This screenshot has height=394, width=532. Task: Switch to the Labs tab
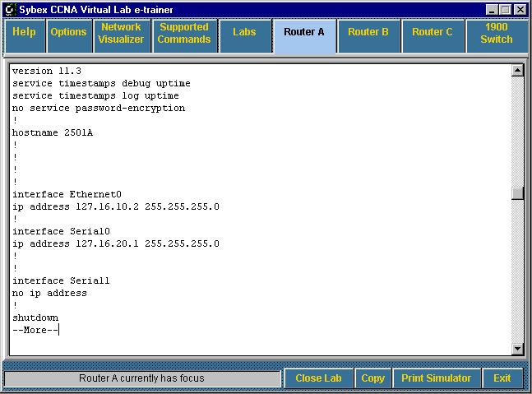[245, 35]
